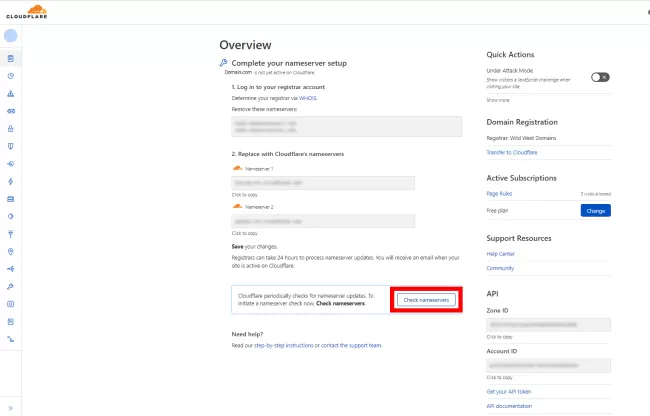
Task: Open Get your API token link
Action: [509, 392]
